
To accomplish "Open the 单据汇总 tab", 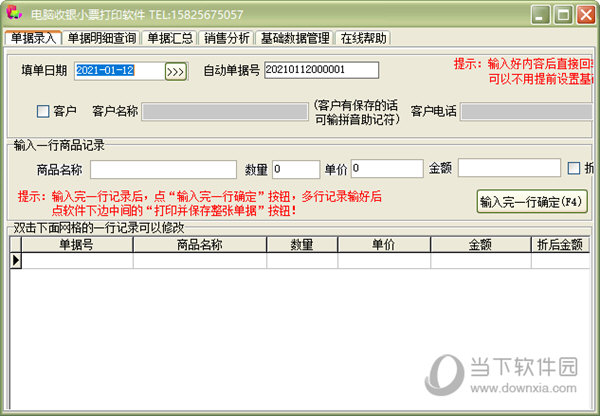I will point(170,38).
